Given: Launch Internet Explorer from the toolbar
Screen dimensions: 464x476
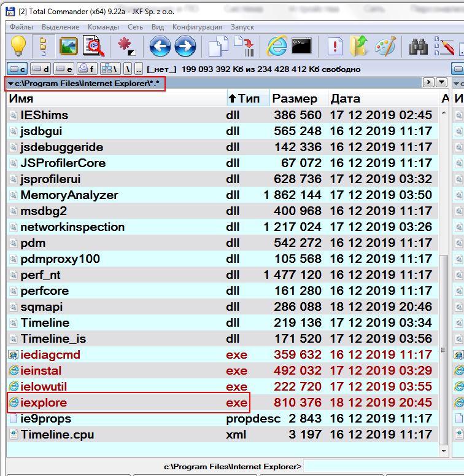Looking at the screenshot, I should pyautogui.click(x=277, y=46).
